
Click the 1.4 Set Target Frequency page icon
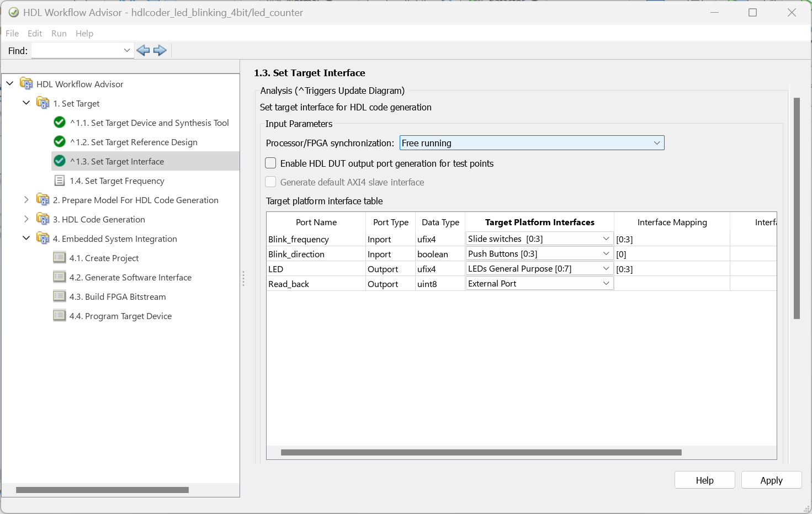pyautogui.click(x=60, y=181)
